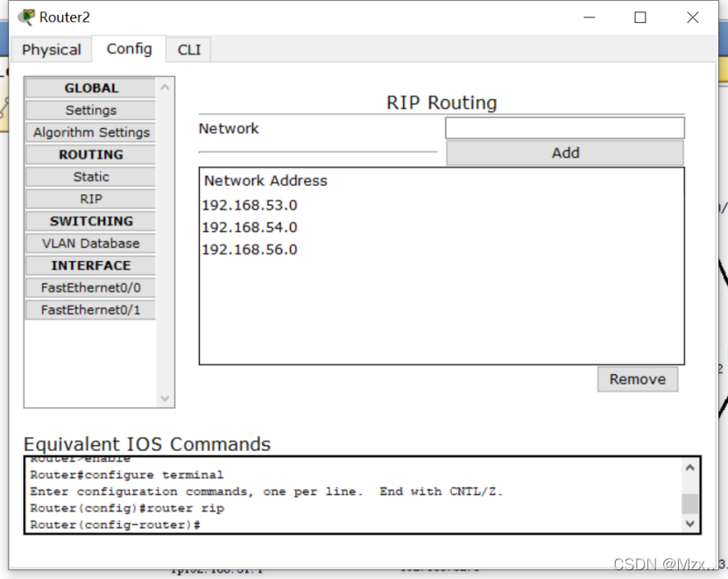The height and width of the screenshot is (579, 728).
Task: Open Algorithm Settings in sidebar
Action: coord(91,132)
